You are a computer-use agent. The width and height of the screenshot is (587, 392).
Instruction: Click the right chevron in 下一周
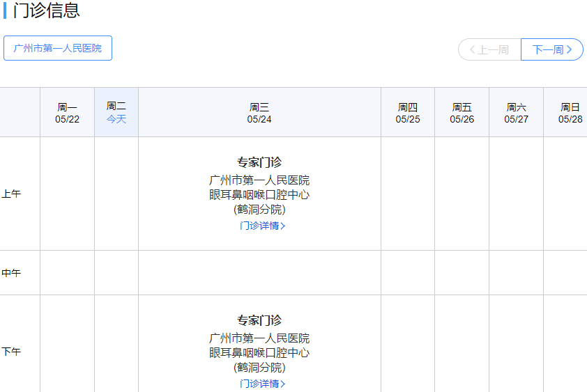570,49
